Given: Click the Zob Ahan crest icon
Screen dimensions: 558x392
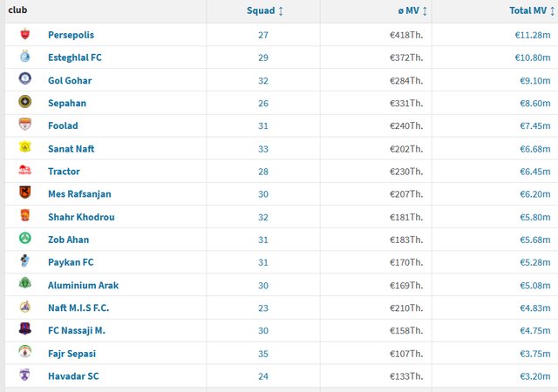Looking at the screenshot, I should coord(24,239).
